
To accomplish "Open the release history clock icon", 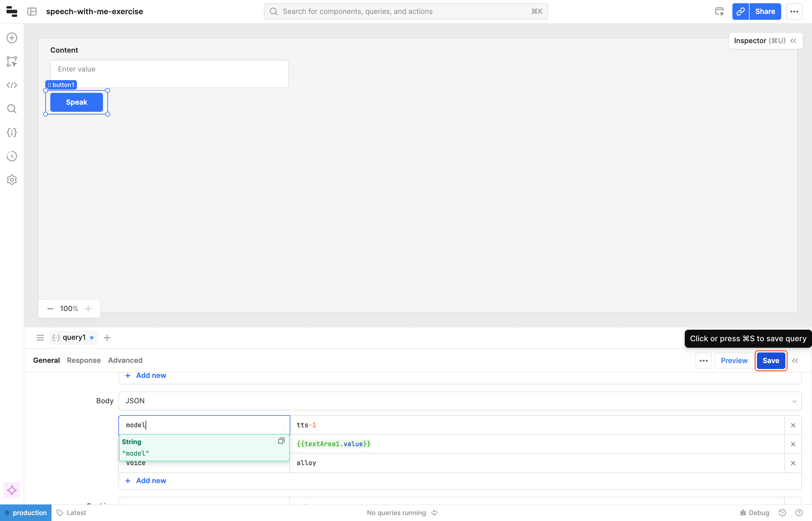I will (12, 156).
